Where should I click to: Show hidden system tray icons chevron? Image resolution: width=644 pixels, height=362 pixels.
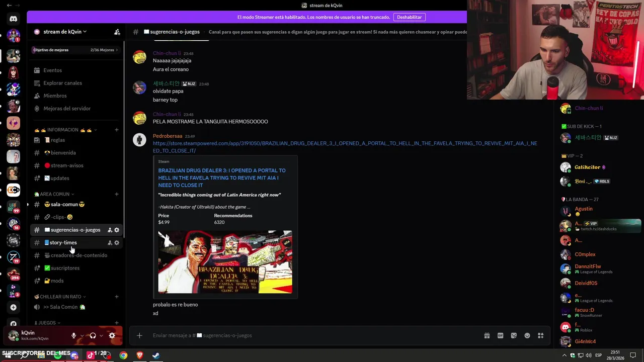pos(565,355)
